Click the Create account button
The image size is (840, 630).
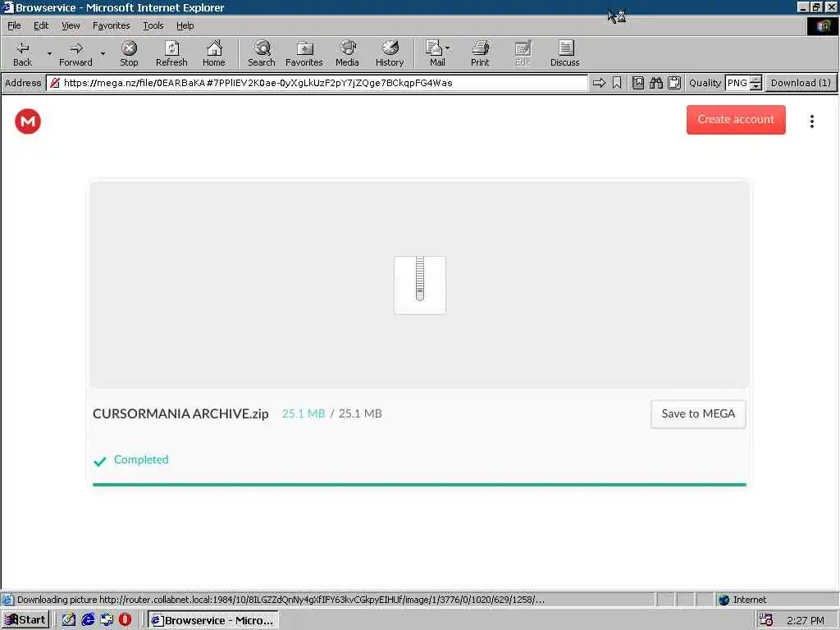pyautogui.click(x=736, y=120)
